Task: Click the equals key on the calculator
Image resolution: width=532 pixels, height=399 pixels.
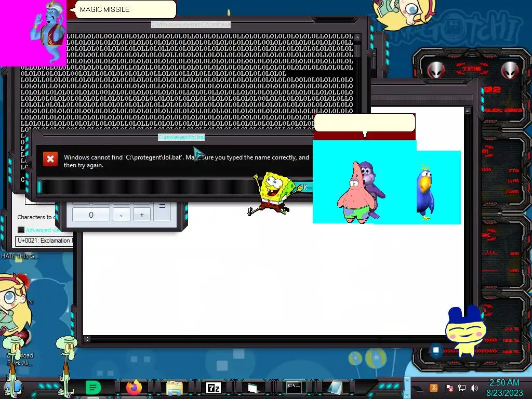Action: [162, 211]
